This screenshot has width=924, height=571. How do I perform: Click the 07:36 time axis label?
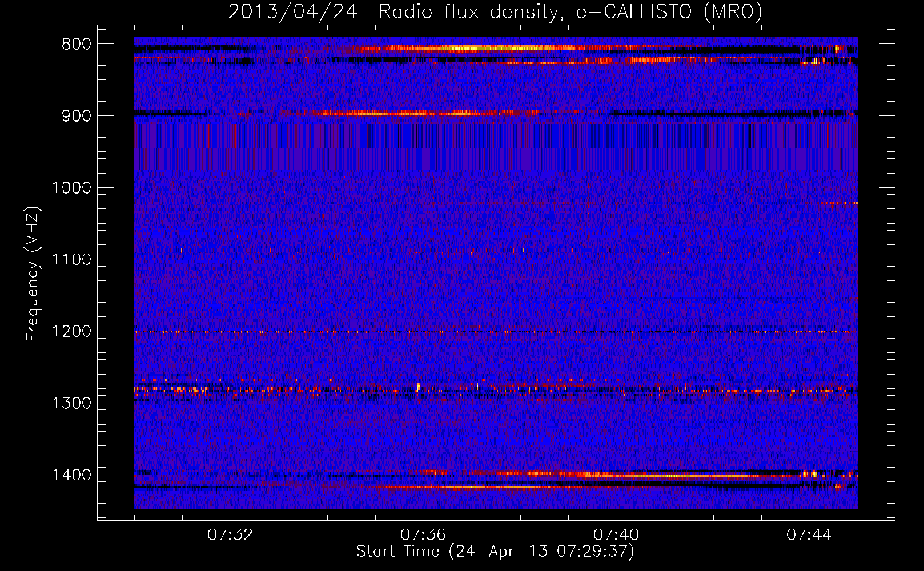(x=423, y=535)
